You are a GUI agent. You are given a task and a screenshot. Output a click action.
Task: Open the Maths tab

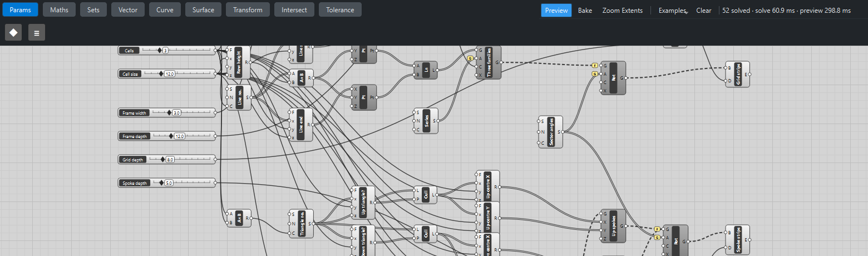[60, 9]
